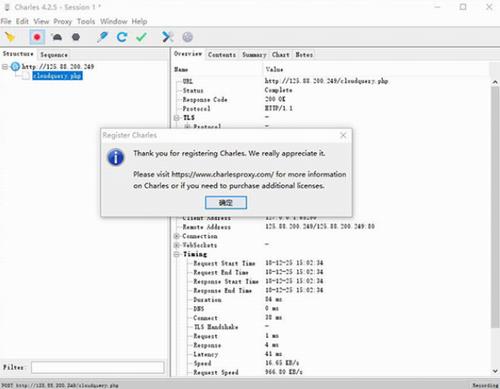The image size is (500, 389).
Task: Click the overview panel vertical scrollbar
Action: [x=495, y=207]
